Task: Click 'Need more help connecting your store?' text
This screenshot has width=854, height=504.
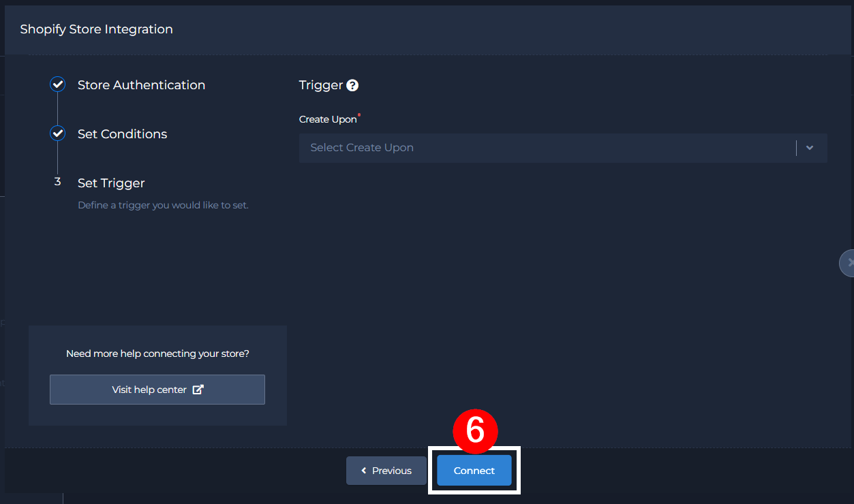Action: [x=157, y=353]
